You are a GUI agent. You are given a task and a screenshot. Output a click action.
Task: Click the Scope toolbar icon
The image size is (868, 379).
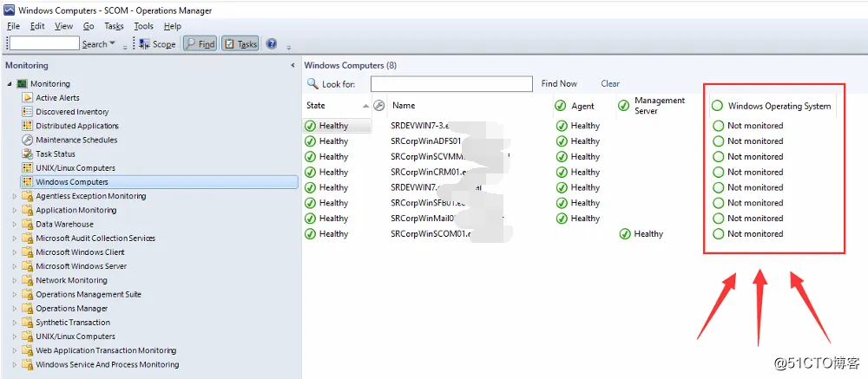tap(144, 44)
